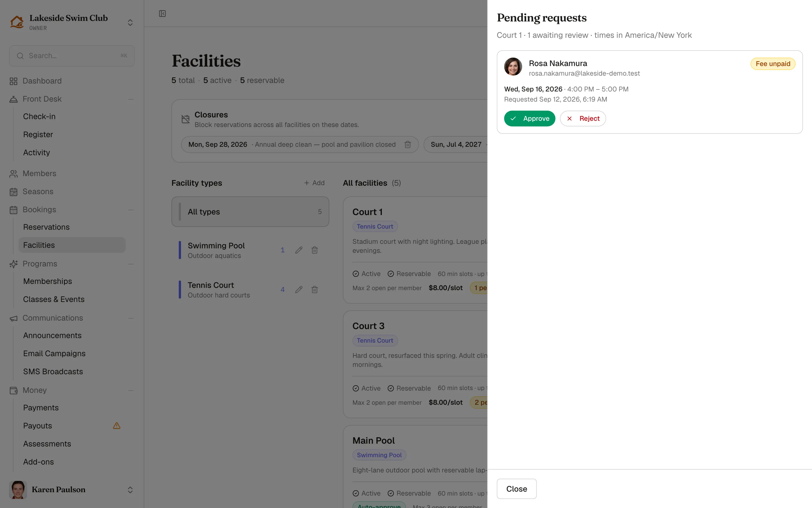The width and height of the screenshot is (812, 508).
Task: Open the Dashboard page
Action: tap(42, 81)
